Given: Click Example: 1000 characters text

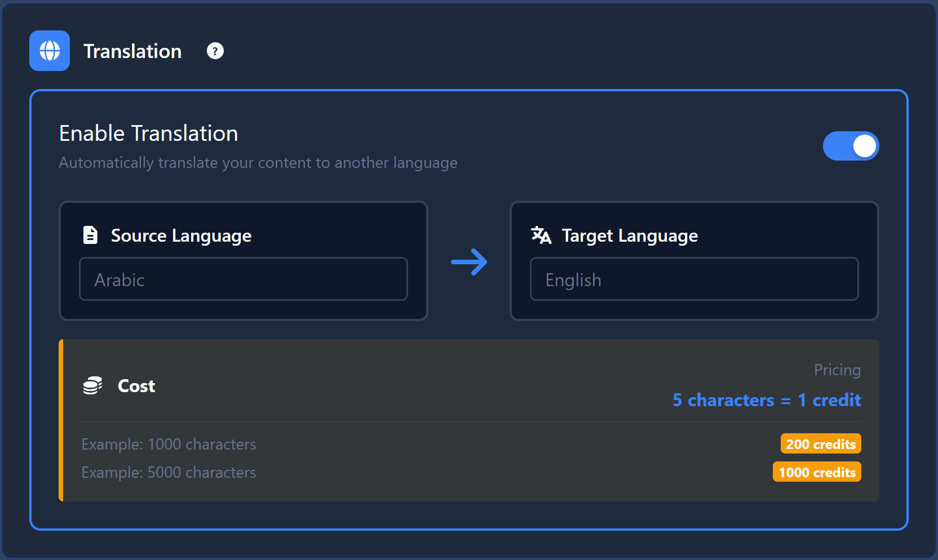Looking at the screenshot, I should point(169,445).
